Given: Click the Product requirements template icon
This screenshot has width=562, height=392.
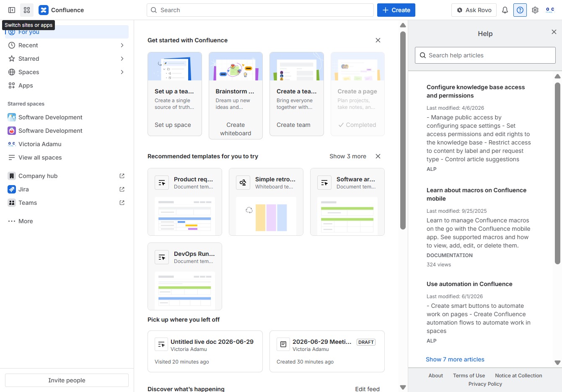Looking at the screenshot, I should point(162,183).
